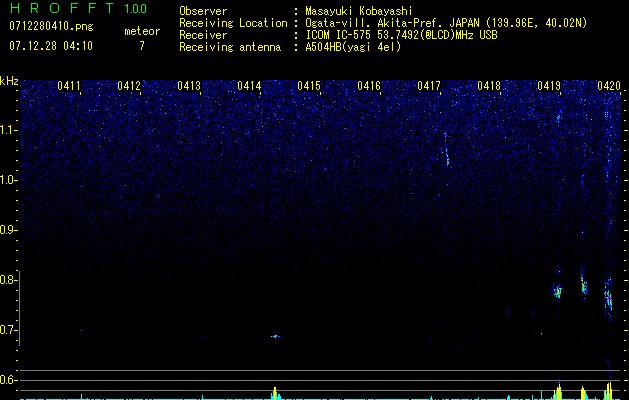Click observer name Masayuki Kobayashi

click(359, 11)
